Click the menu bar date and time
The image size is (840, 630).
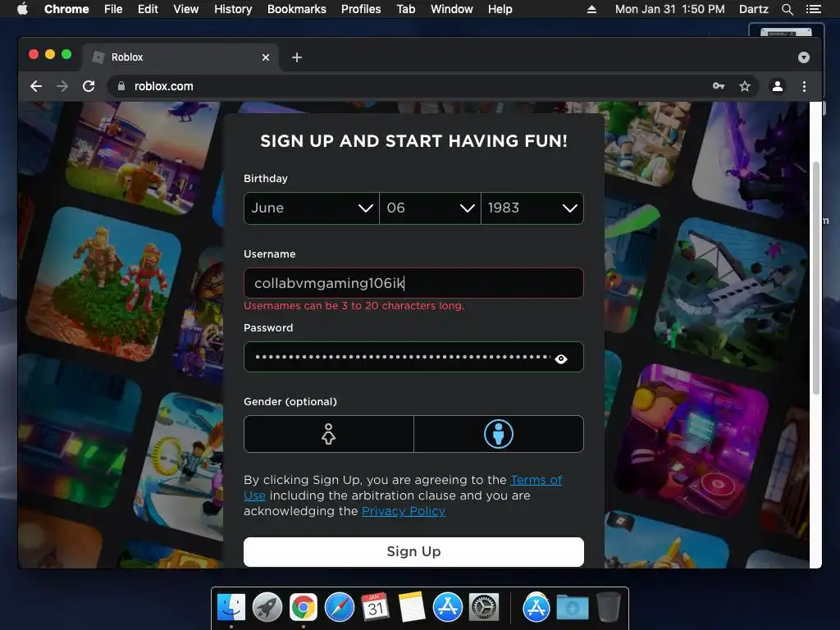(x=669, y=9)
